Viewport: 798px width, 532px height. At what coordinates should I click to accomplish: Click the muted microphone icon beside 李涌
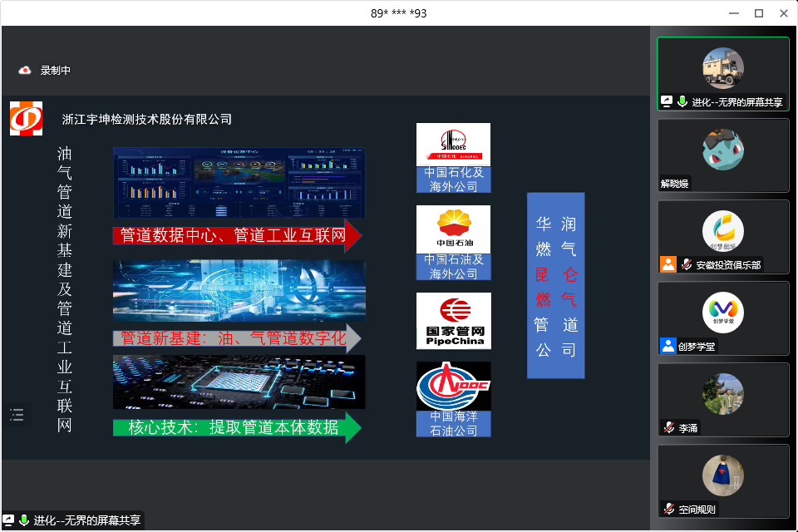[669, 427]
